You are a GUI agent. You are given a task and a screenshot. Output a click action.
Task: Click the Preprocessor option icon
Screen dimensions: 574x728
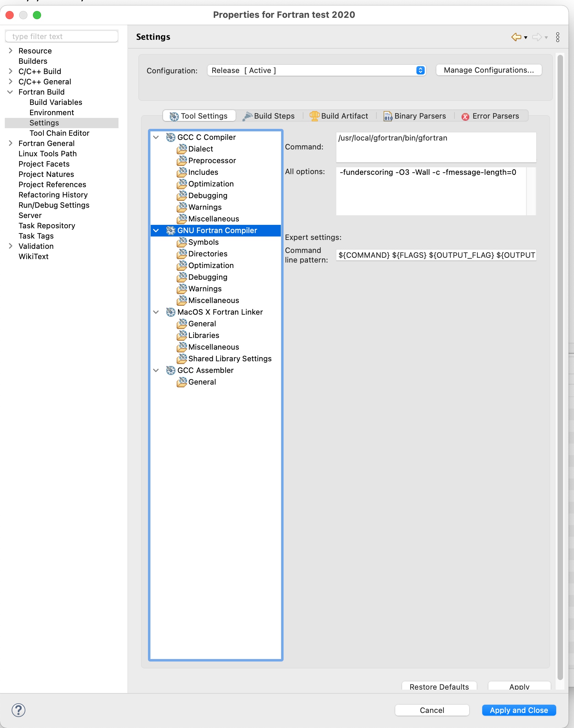pos(182,160)
